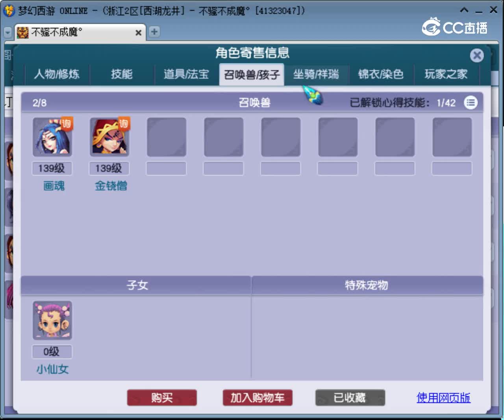The image size is (504, 420).
Task: Click the 画魂 name label
Action: [54, 186]
